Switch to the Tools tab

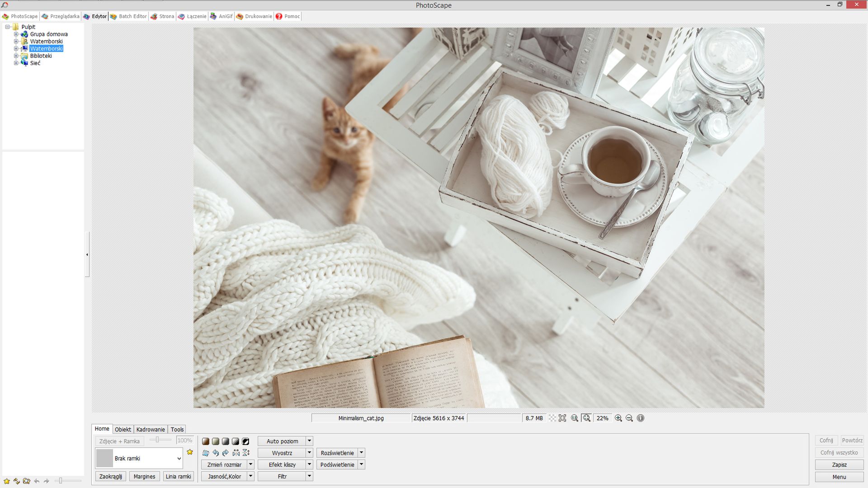coord(177,430)
